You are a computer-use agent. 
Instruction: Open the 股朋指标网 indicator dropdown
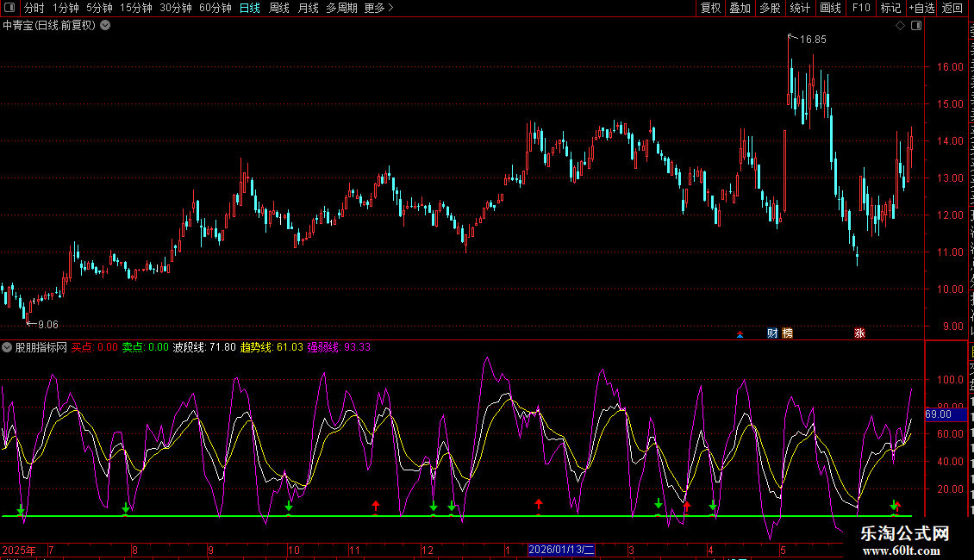pyautogui.click(x=7, y=348)
